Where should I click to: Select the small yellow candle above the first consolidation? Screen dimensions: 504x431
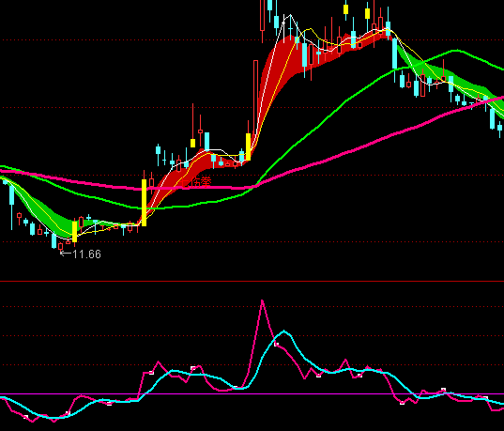192,143
